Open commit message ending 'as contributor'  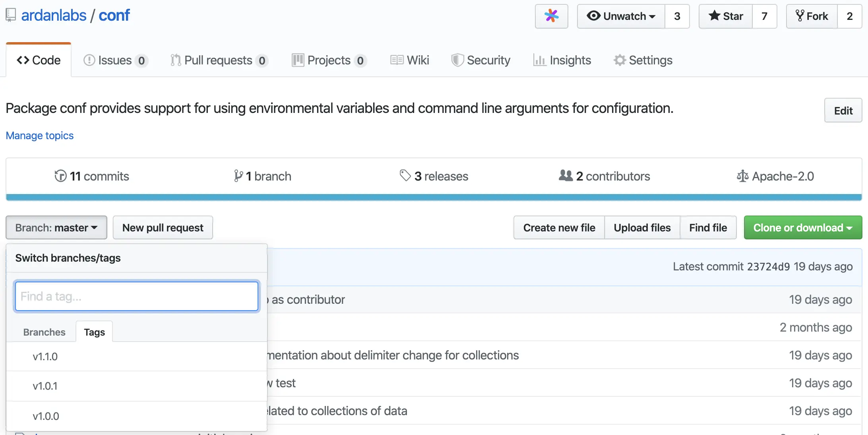(x=306, y=299)
